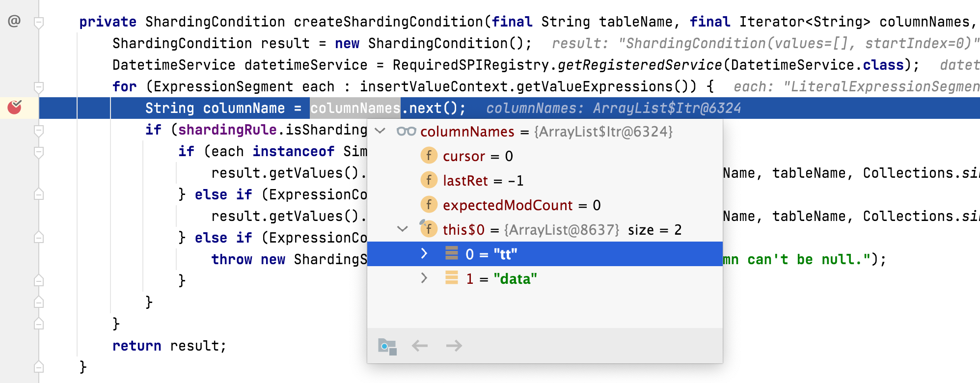The width and height of the screenshot is (980, 383).
Task: Click the fold end marker beside return result
Action: [x=39, y=324]
